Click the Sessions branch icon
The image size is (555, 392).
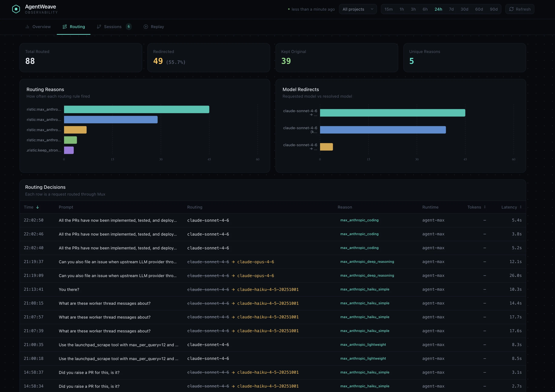pyautogui.click(x=99, y=27)
